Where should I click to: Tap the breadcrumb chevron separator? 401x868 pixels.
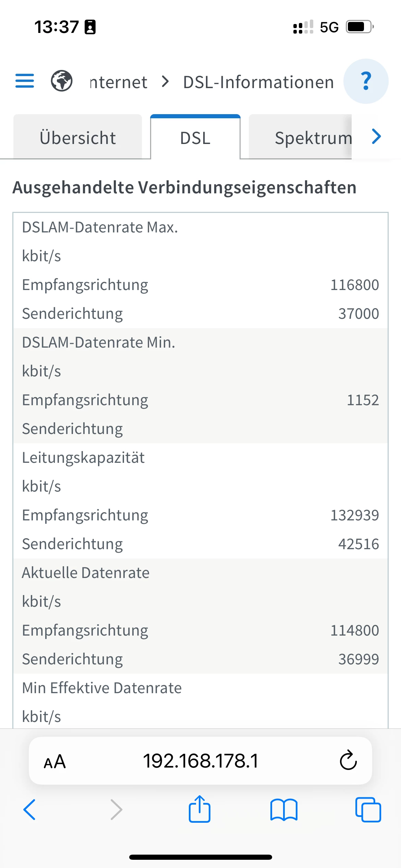(x=165, y=82)
